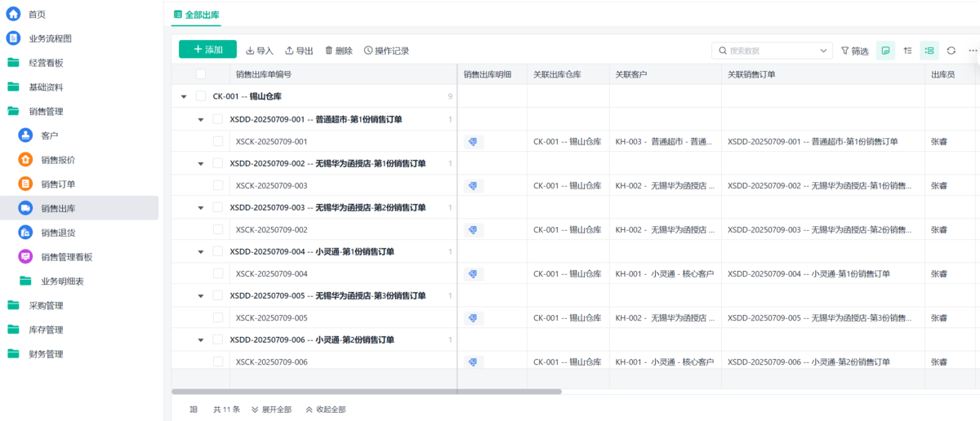Open the search box dropdown arrow
This screenshot has height=421, width=980.
click(822, 51)
